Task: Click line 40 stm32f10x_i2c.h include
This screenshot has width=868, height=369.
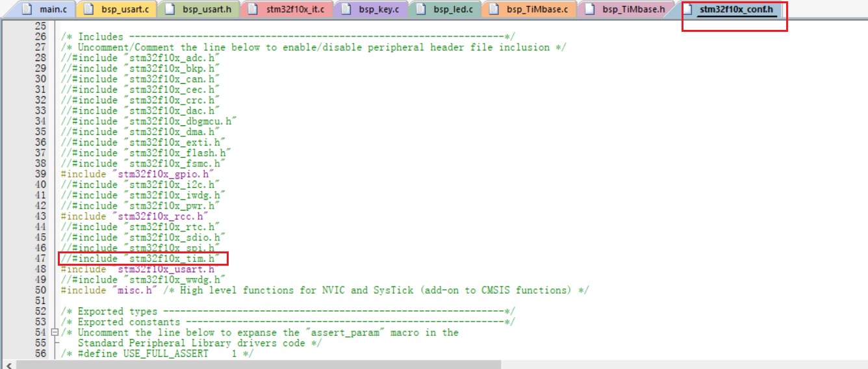Action: pos(140,184)
